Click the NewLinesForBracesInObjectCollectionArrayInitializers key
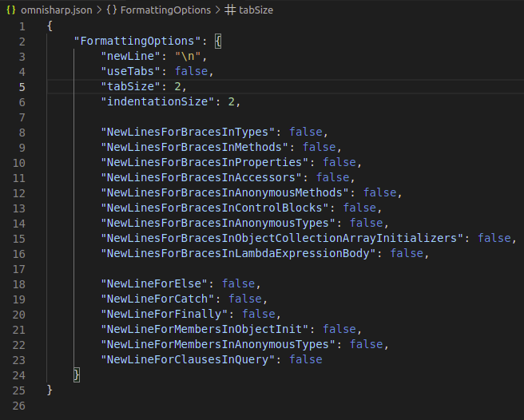524x420 pixels. (283, 238)
